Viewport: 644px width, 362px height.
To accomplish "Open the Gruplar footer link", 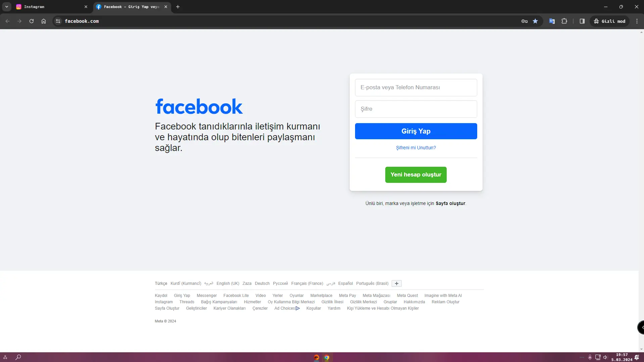I will [390, 302].
